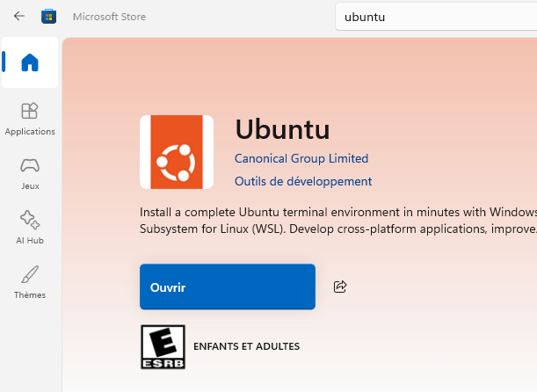Click the Ubuntu app logo
This screenshot has width=537, height=392.
177,152
